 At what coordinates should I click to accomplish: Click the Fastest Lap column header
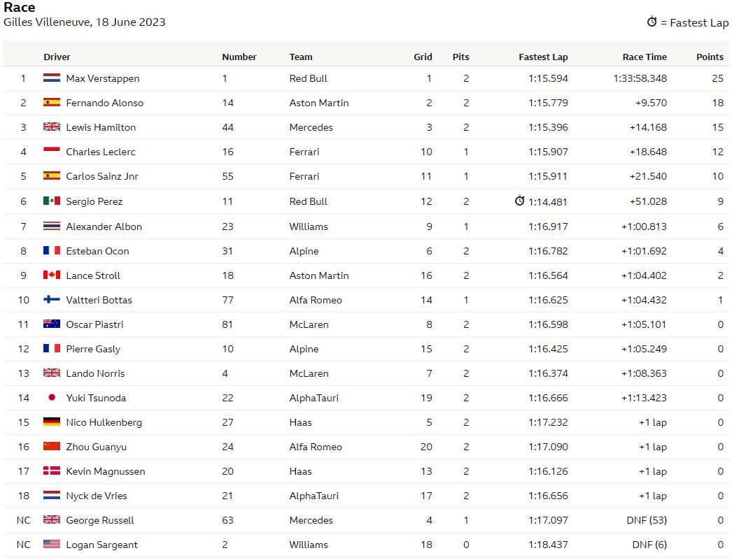click(x=543, y=57)
